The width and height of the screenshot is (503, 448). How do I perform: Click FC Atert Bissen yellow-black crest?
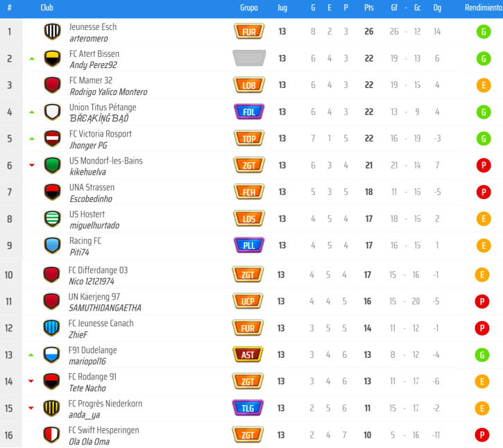(53, 58)
